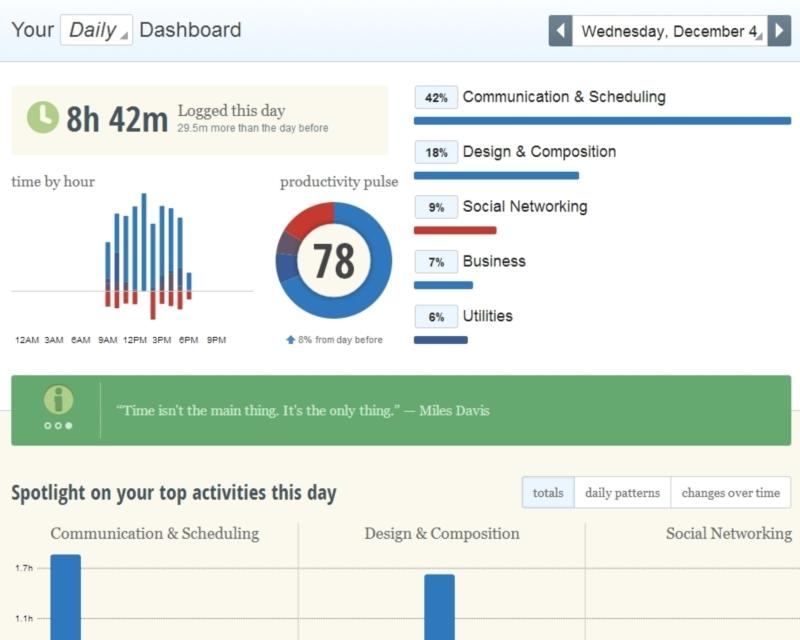
Task: Open Communication & Scheduling category
Action: click(x=564, y=97)
